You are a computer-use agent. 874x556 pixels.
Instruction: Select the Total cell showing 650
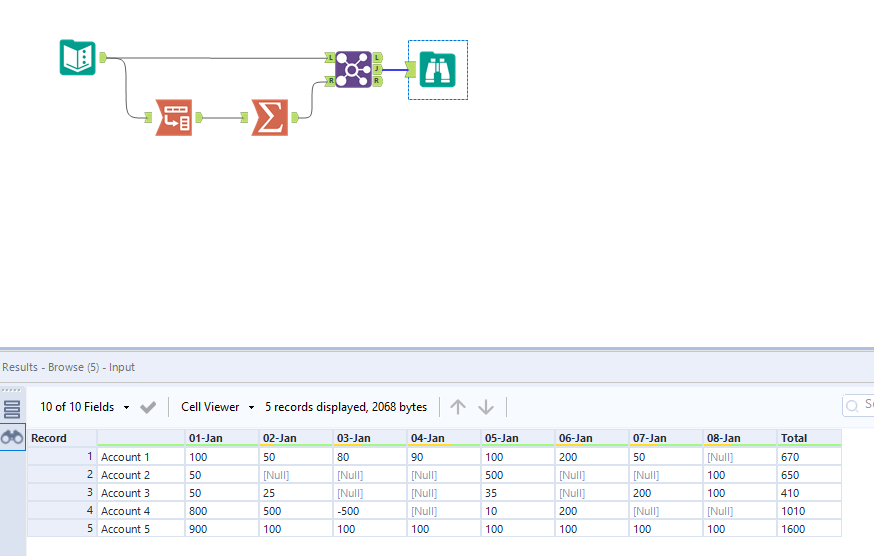coord(809,475)
